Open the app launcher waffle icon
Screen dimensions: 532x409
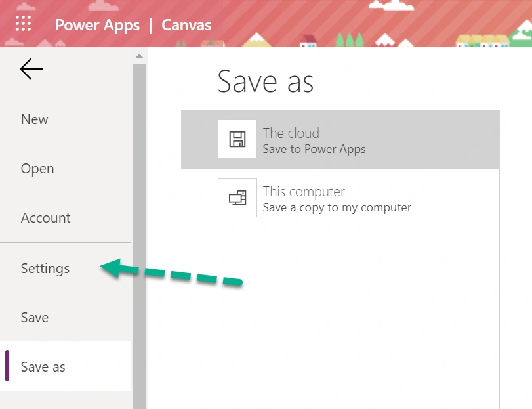[x=23, y=24]
